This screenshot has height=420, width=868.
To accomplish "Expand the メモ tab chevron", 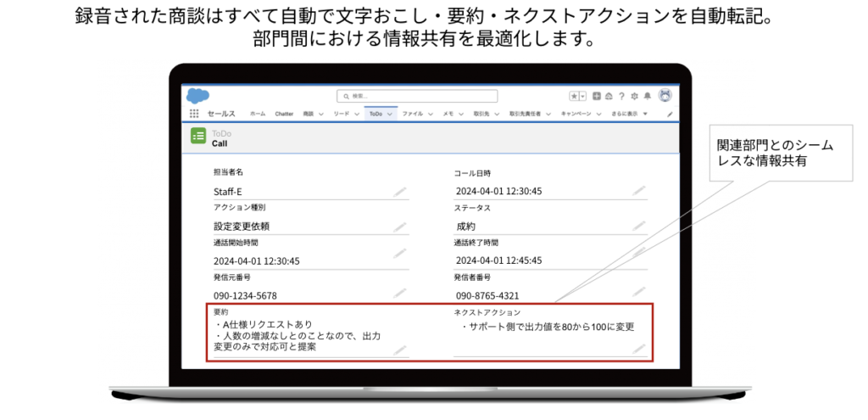I will point(460,115).
